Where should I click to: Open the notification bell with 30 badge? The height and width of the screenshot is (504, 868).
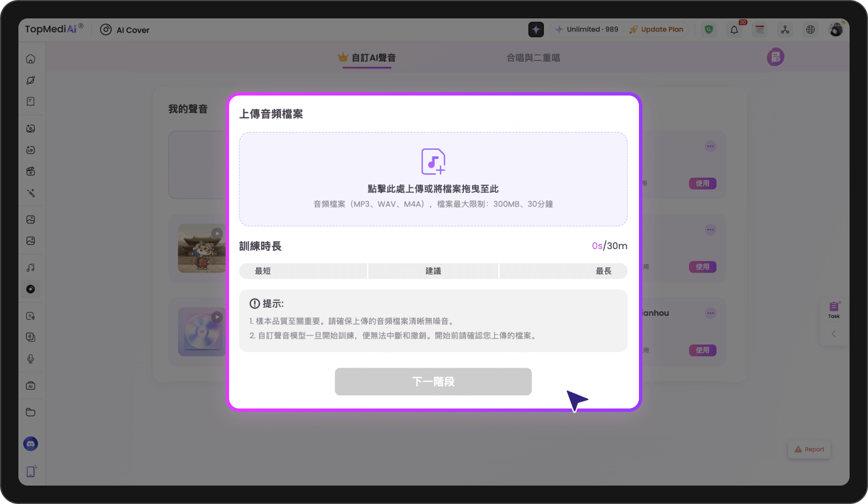[734, 29]
